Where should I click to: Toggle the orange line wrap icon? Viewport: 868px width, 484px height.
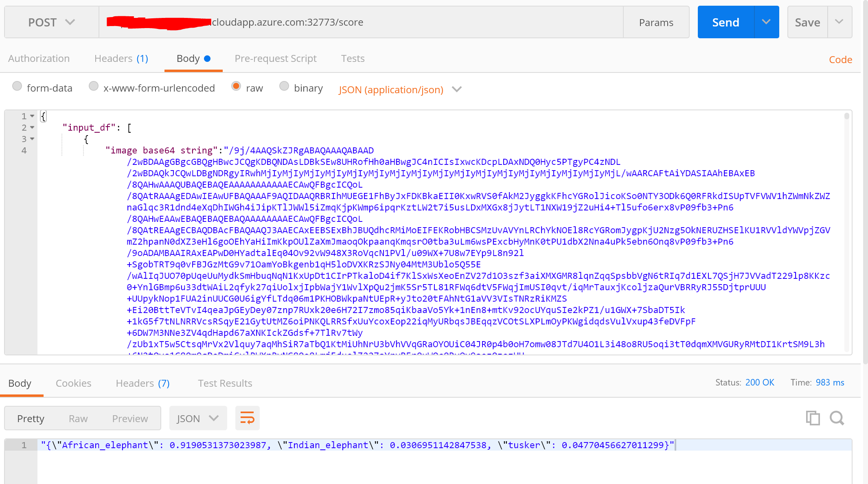[247, 418]
